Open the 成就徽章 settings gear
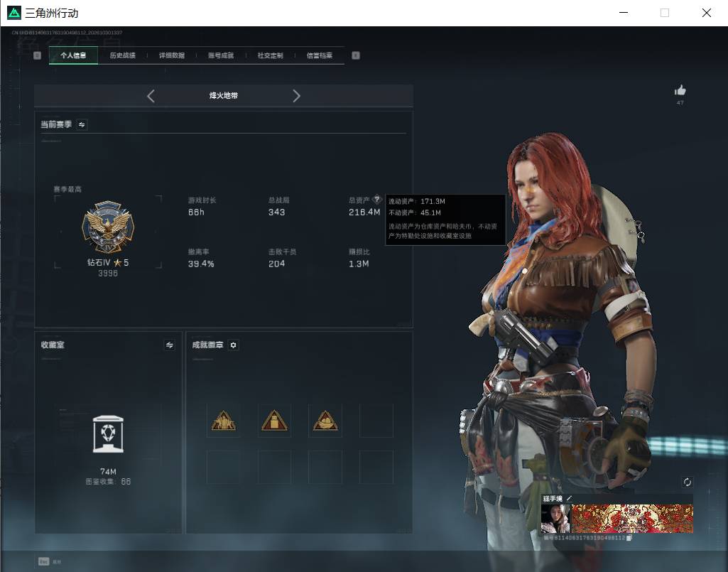Screen dimensions: 728x572 coord(233,345)
